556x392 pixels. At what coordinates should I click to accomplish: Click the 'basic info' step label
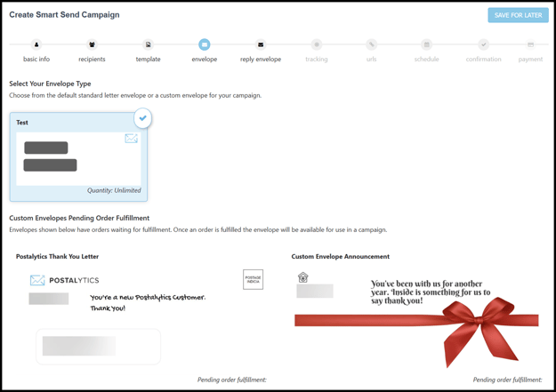click(36, 60)
